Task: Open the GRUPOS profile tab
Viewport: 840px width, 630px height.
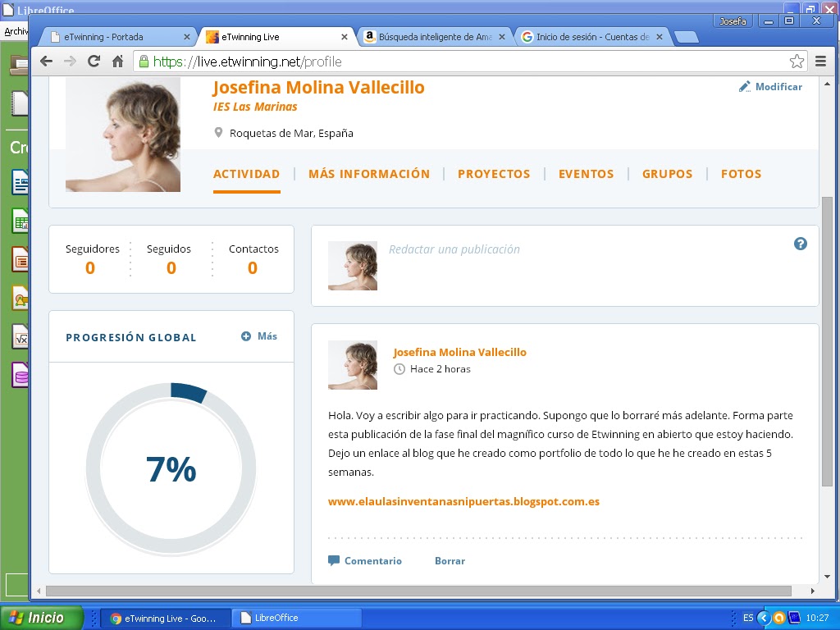Action: coord(668,174)
